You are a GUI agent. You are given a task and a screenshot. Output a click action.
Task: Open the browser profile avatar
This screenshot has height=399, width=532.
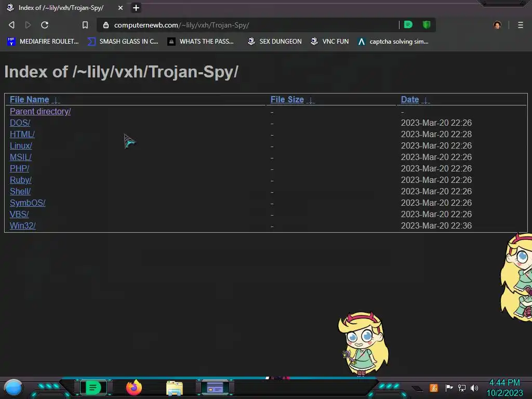point(497,25)
